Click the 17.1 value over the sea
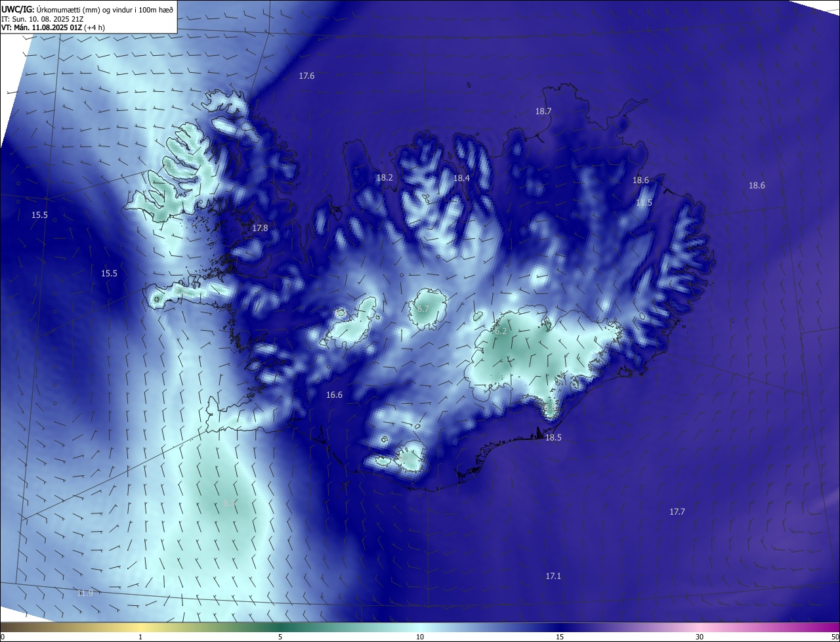This screenshot has height=642, width=840. point(553,576)
